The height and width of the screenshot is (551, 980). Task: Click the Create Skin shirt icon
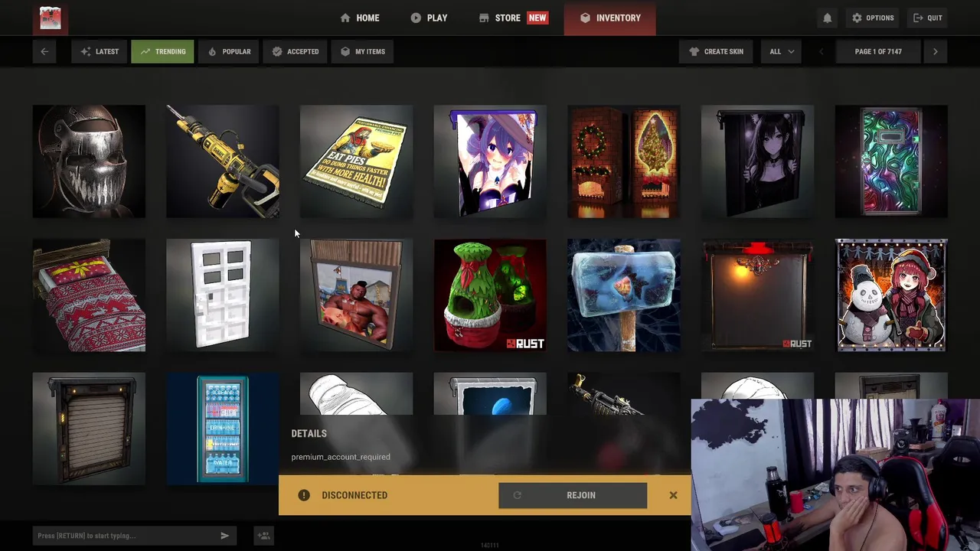[694, 51]
